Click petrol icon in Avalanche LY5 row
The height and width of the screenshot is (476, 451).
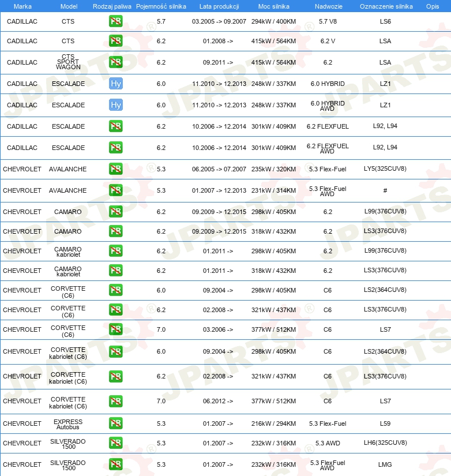115,169
